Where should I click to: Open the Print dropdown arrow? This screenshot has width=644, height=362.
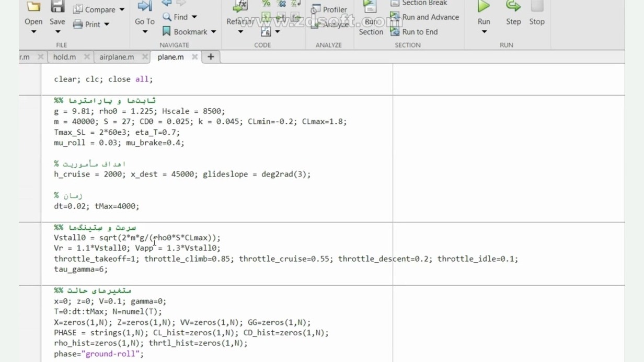[107, 24]
